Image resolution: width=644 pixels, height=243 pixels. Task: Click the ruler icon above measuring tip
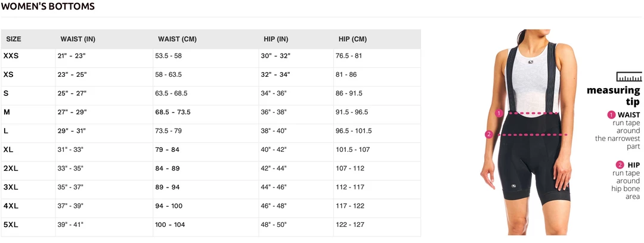coord(628,77)
